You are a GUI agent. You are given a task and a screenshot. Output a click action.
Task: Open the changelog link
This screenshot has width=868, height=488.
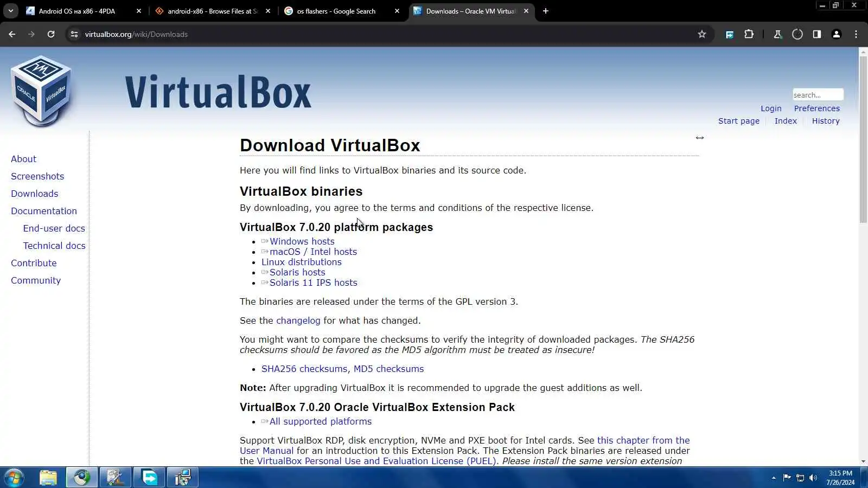[298, 320]
